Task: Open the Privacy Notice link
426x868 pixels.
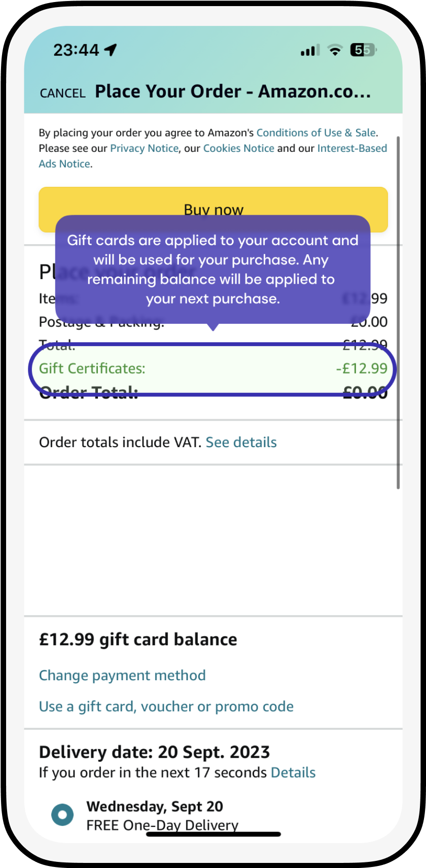Action: [145, 148]
